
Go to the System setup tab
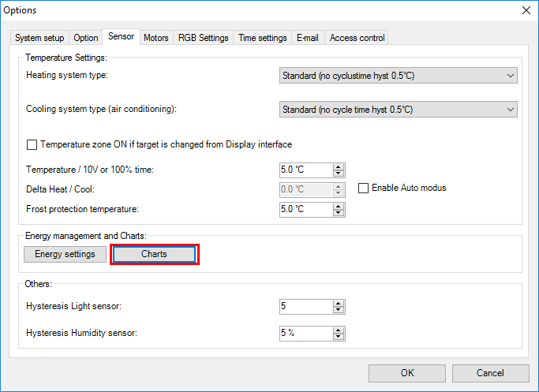[x=40, y=38]
